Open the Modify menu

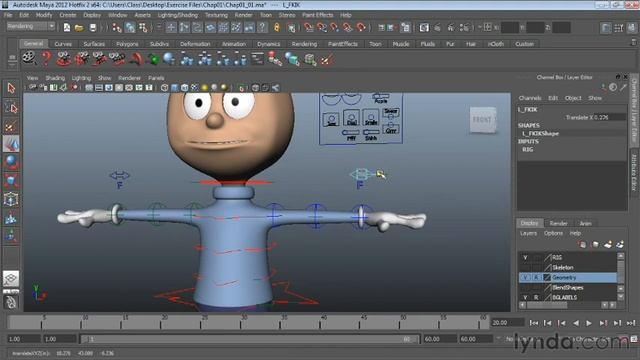pos(44,15)
